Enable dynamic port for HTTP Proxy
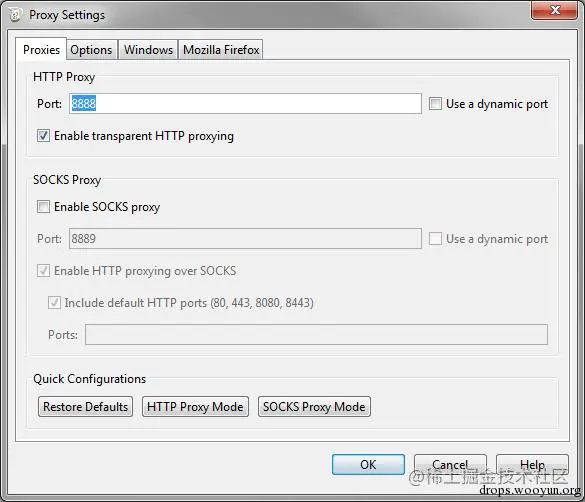 pyautogui.click(x=435, y=104)
